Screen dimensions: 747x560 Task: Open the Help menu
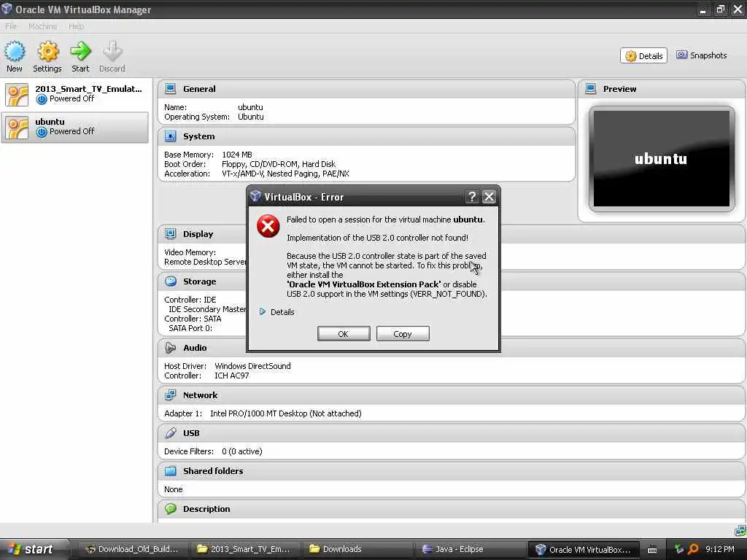tap(76, 26)
